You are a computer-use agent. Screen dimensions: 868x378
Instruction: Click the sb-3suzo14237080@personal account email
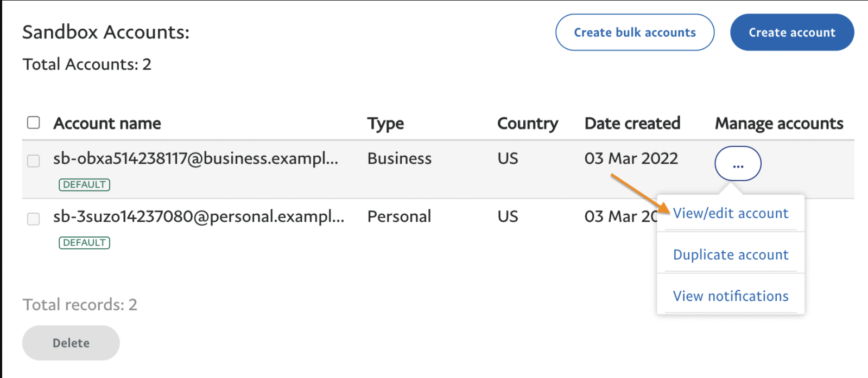point(199,216)
